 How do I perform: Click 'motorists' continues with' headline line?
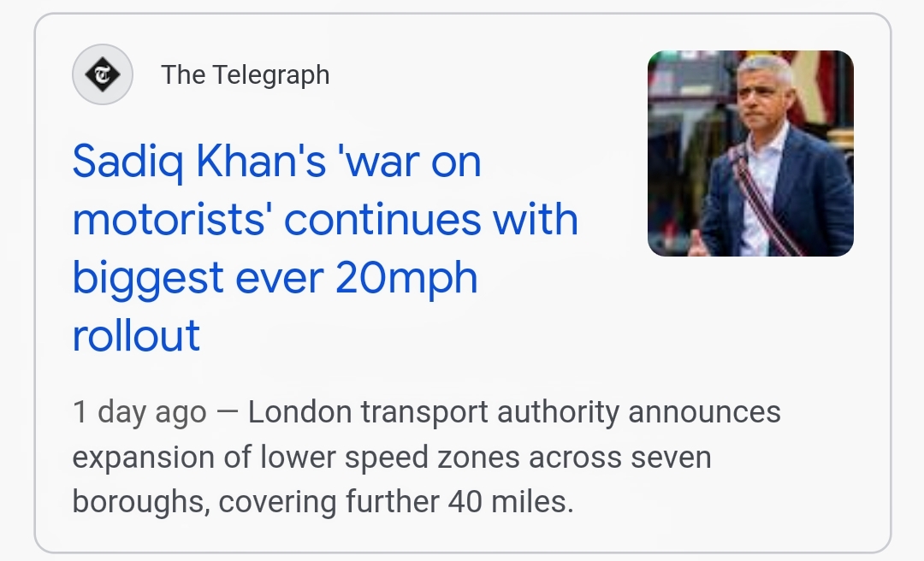(x=325, y=220)
